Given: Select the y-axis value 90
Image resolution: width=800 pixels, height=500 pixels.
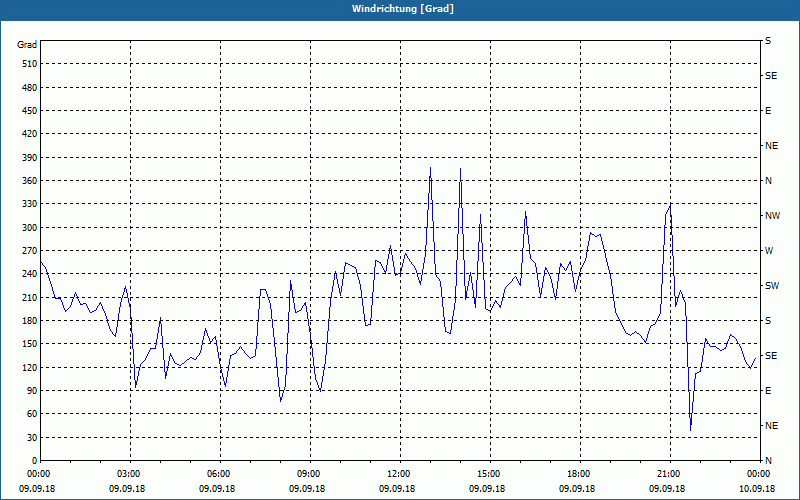Looking at the screenshot, I should 32,391.
